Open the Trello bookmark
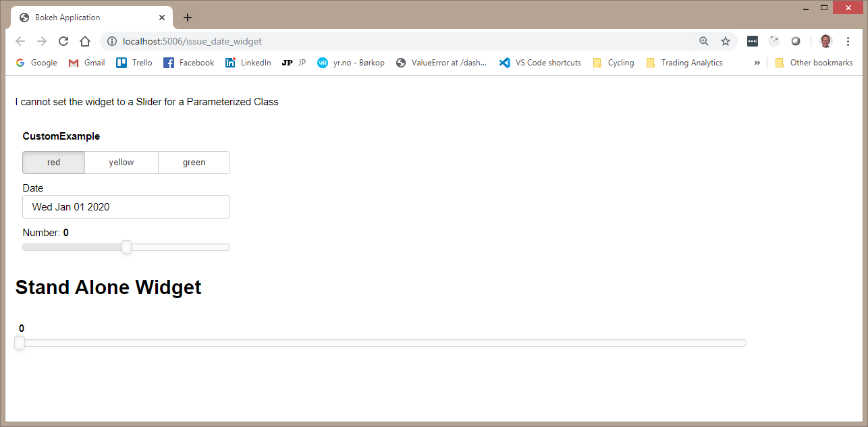 tap(134, 62)
